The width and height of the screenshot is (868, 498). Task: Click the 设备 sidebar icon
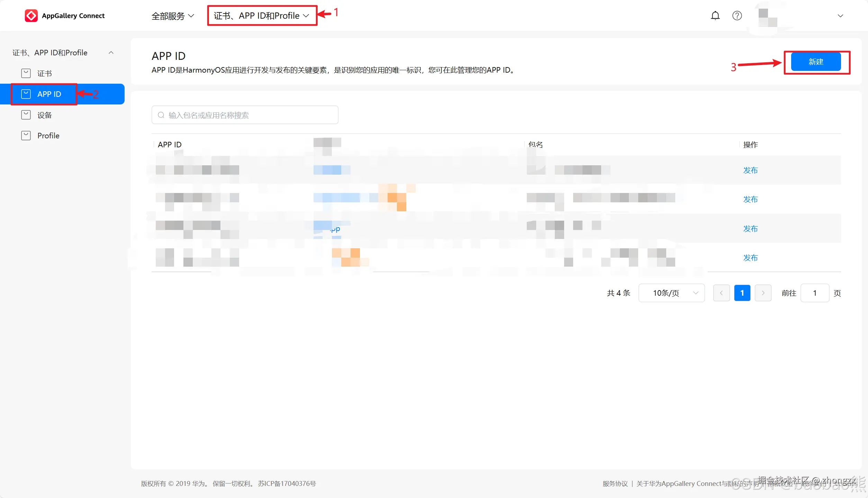tap(26, 115)
